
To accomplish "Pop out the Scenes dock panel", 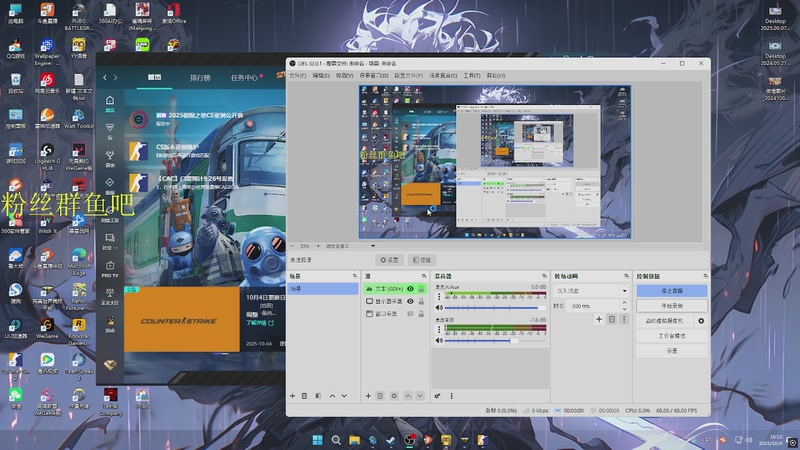I will pos(355,276).
